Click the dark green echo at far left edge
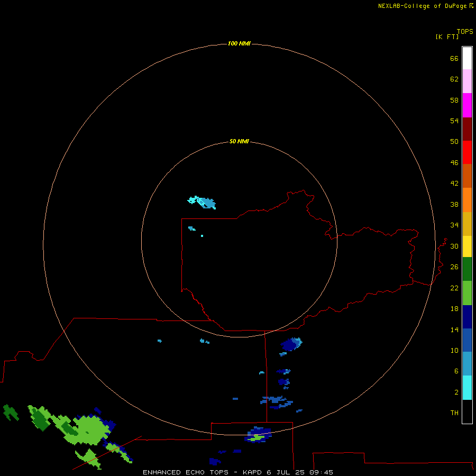This screenshot has height=476, width=476. pyautogui.click(x=11, y=412)
